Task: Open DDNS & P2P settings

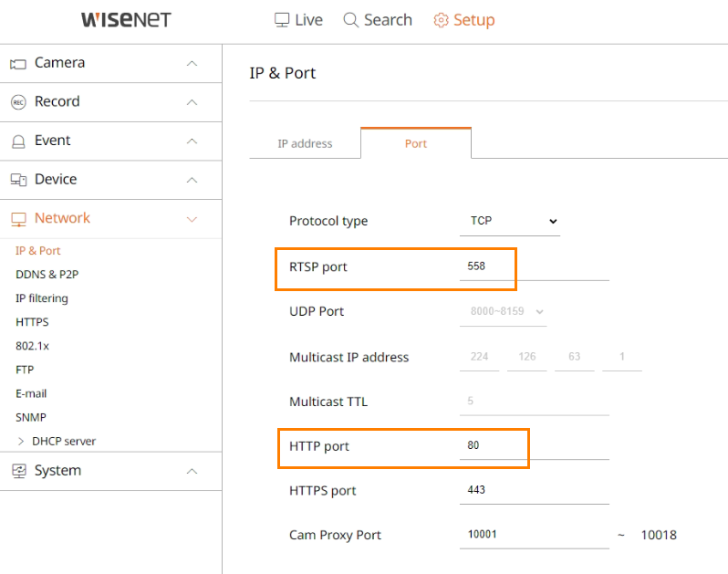Action: [47, 275]
